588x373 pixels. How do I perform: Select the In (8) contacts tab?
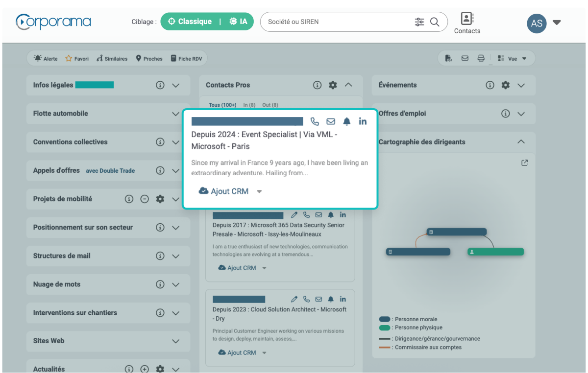point(249,105)
